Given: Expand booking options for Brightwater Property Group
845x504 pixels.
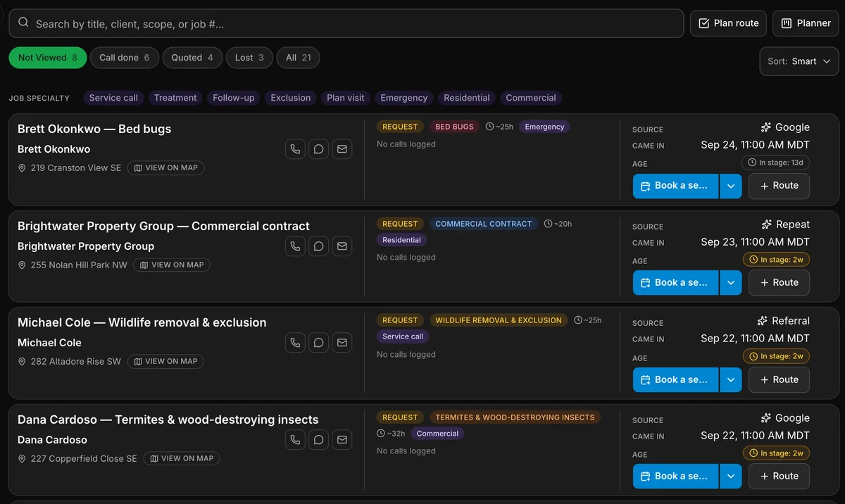Looking at the screenshot, I should tap(730, 283).
